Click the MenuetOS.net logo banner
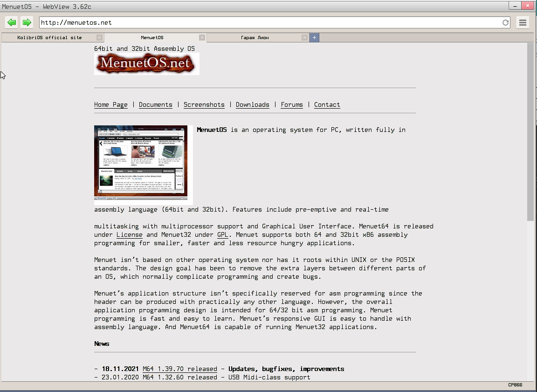Image resolution: width=537 pixels, height=392 pixels. pos(146,63)
